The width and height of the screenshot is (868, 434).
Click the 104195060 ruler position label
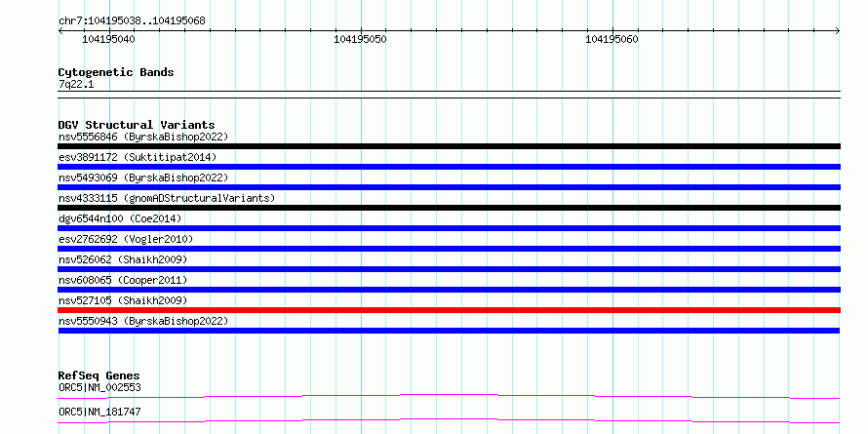[612, 39]
